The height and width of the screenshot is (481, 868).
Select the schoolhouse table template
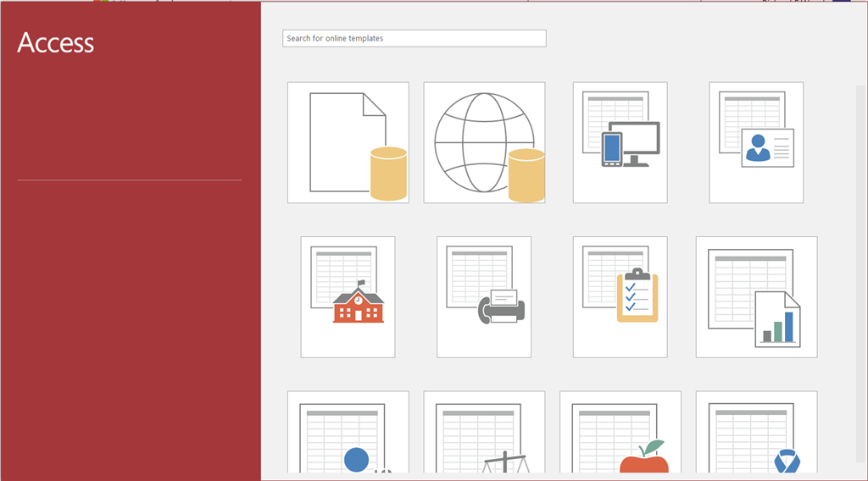click(348, 297)
